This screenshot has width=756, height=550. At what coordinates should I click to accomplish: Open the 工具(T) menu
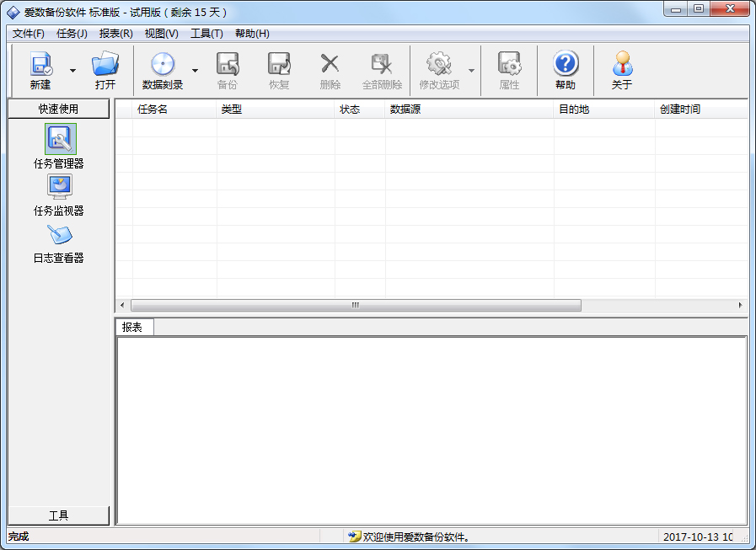(206, 34)
